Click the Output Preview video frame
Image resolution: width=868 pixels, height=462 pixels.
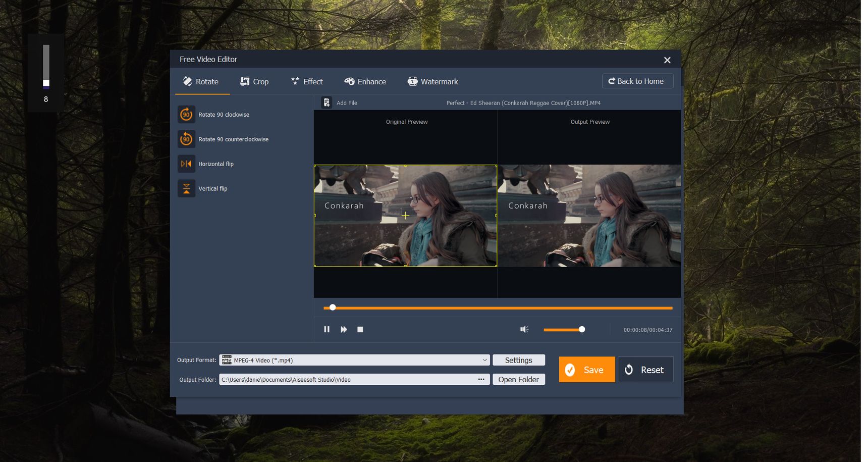pyautogui.click(x=589, y=216)
